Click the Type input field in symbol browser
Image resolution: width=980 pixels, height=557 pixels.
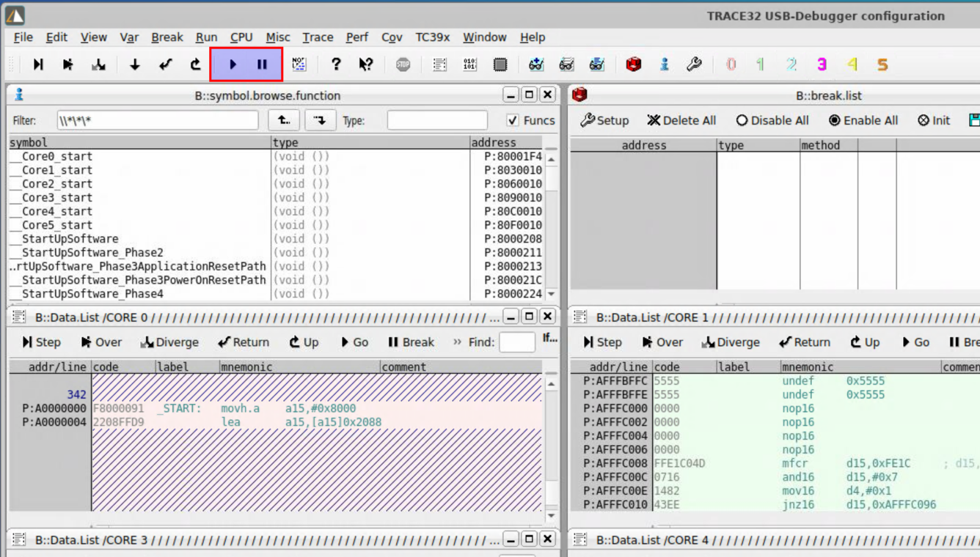(437, 120)
